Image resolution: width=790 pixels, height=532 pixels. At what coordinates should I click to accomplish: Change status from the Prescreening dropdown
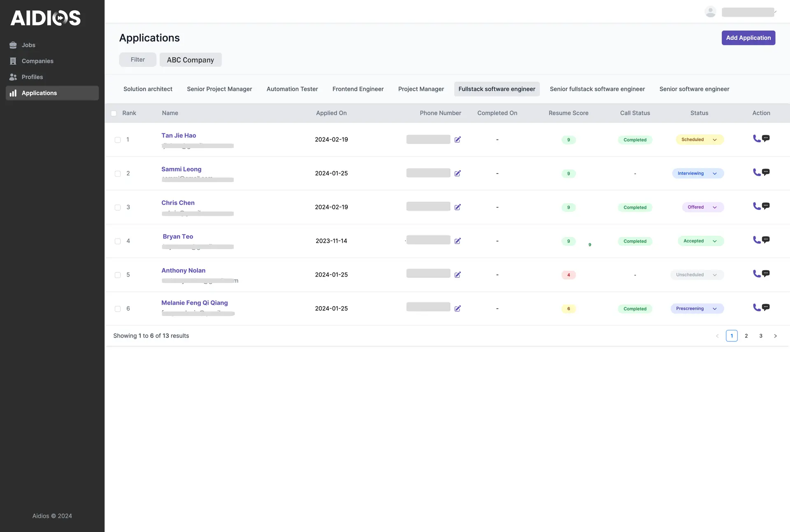[697, 309]
